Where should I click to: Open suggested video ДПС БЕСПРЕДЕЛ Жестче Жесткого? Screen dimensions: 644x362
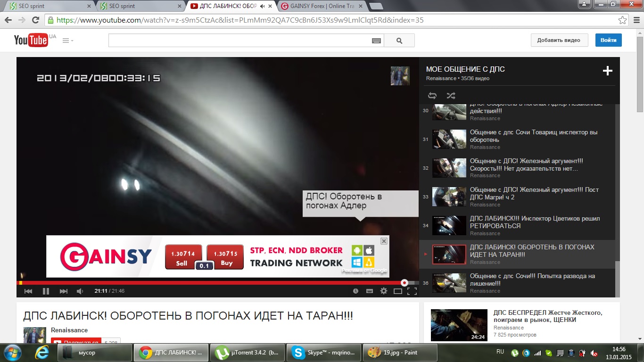[x=548, y=316]
